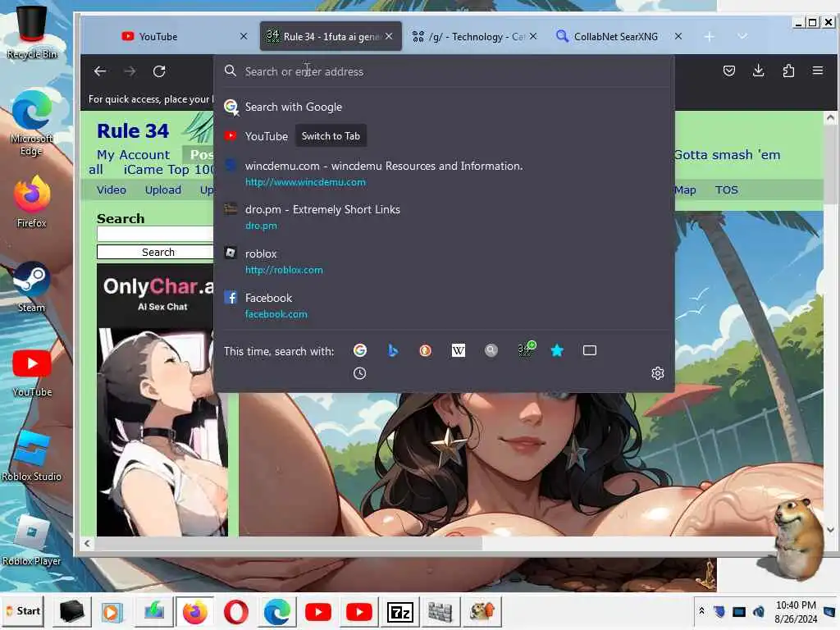
Task: Select the grey magnifier search engine icon
Action: coord(491,350)
